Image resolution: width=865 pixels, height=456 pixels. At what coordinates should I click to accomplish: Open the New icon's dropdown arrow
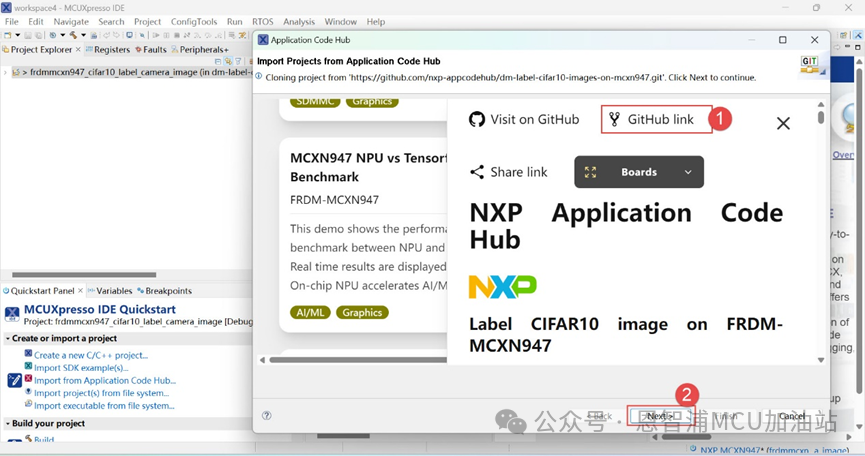tap(18, 35)
